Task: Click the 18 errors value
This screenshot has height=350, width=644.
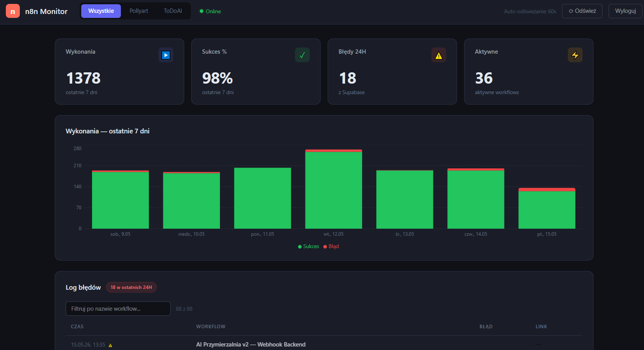Action: 347,78
